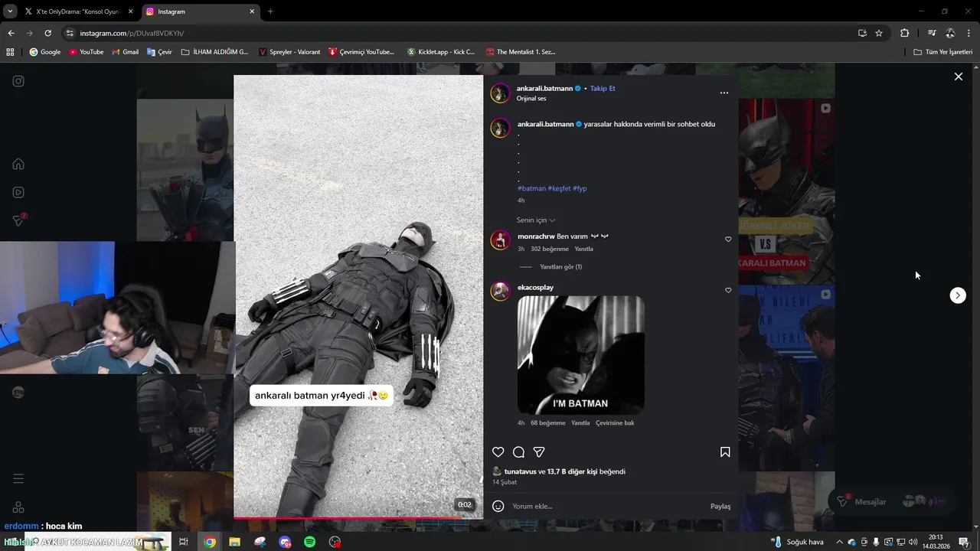
Task: Click the Meta apps grid icon in the sidebar
Action: (18, 507)
